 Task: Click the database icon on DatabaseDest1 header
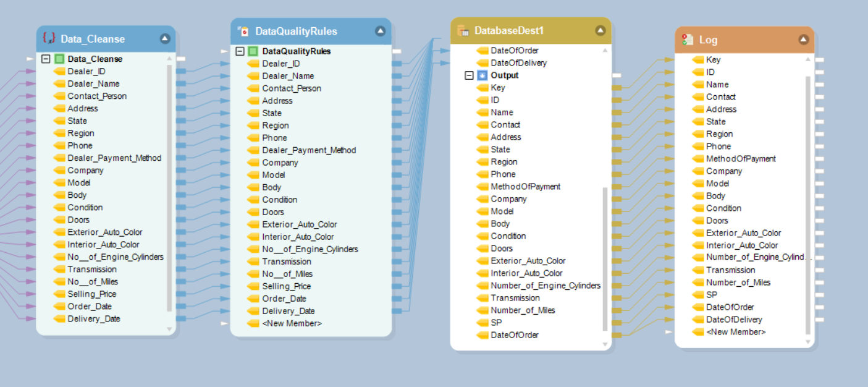pos(462,30)
